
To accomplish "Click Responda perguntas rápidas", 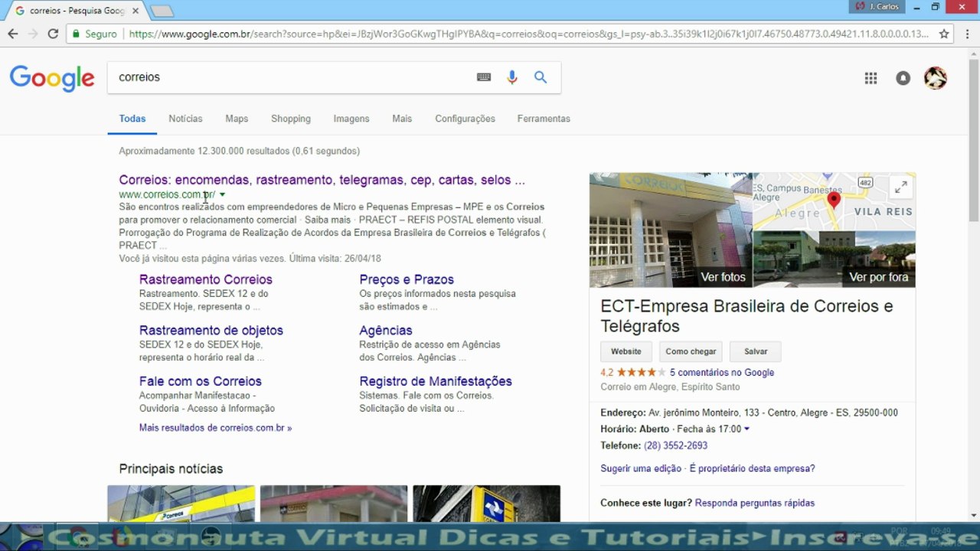I will click(x=755, y=503).
